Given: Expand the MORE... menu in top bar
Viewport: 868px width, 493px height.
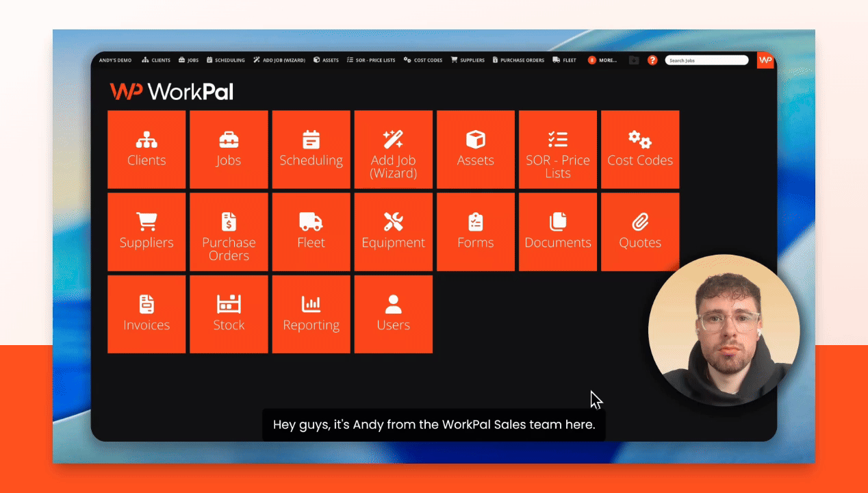Looking at the screenshot, I should click(602, 60).
